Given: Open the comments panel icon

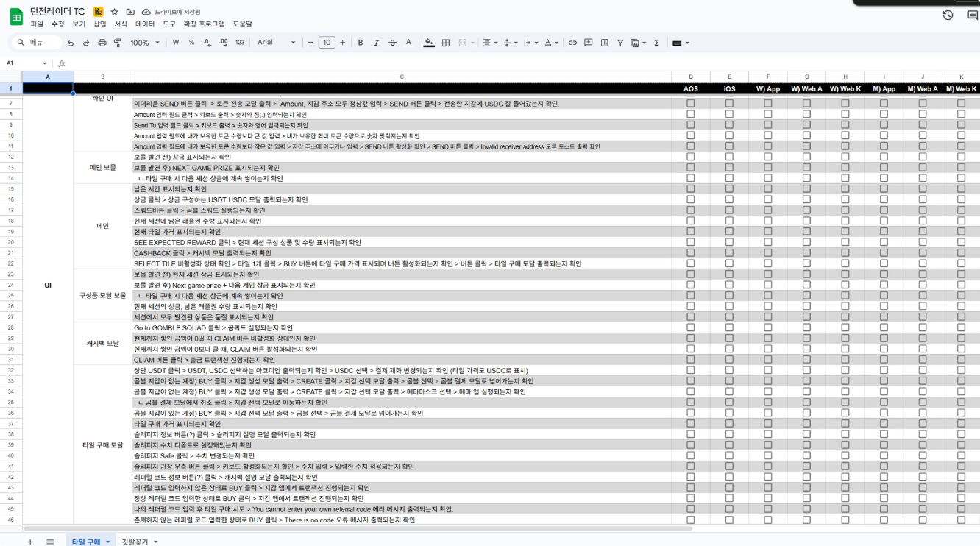Looking at the screenshot, I should [972, 15].
